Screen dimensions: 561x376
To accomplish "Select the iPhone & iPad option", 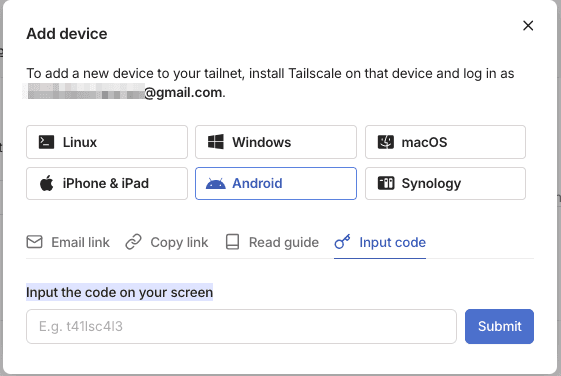I will pyautogui.click(x=107, y=183).
